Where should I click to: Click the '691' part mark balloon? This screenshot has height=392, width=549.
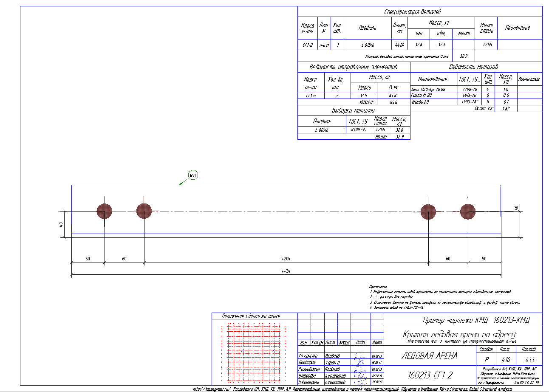coord(193,175)
